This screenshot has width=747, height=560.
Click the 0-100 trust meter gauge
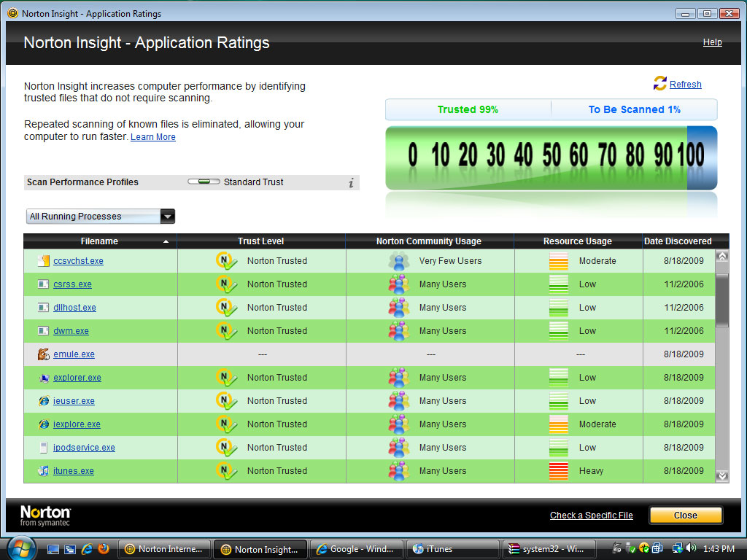pyautogui.click(x=551, y=157)
